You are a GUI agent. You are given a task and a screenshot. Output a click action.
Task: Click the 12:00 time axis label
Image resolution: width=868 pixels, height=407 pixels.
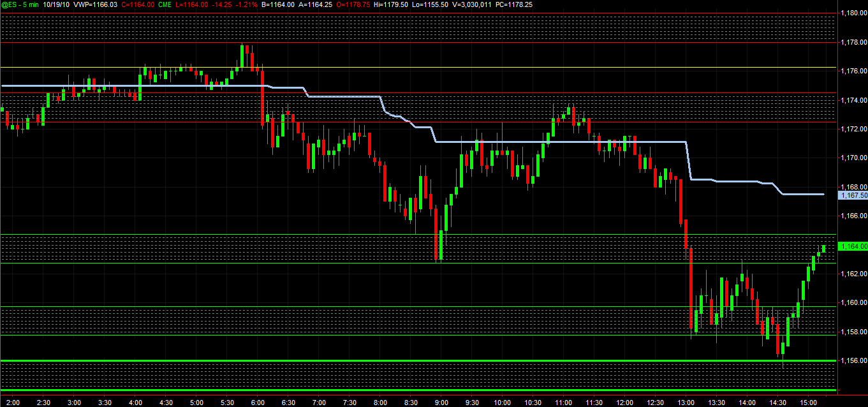pos(625,403)
